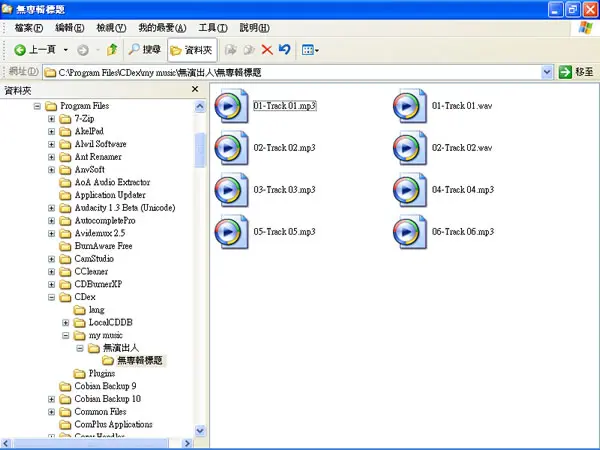Click the red X delete icon in toolbar
Screen dimensions: 600x450
267,50
